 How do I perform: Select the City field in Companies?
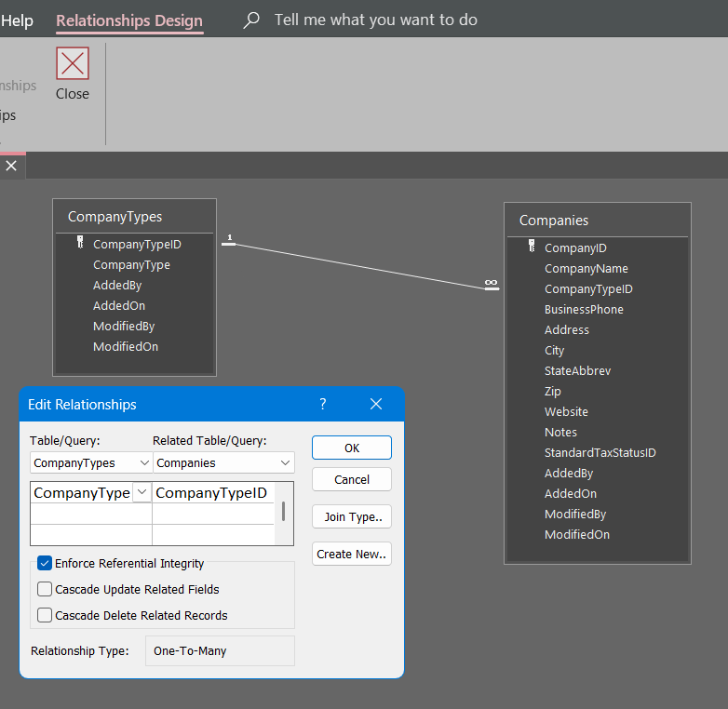[x=554, y=351]
